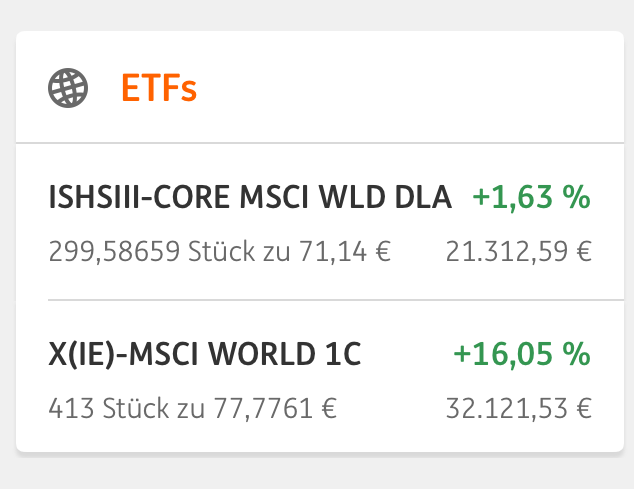Open the ETFs section heading
Image resolution: width=634 pixels, height=489 pixels.
(159, 88)
